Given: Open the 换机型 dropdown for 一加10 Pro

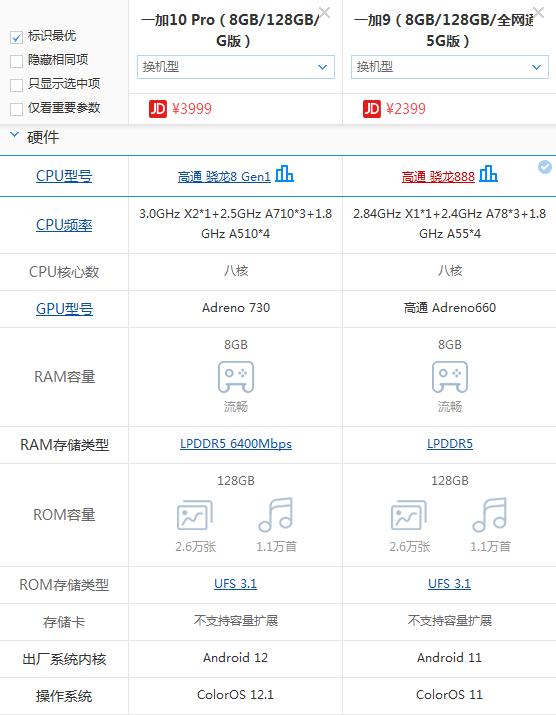Looking at the screenshot, I should click(x=236, y=67).
